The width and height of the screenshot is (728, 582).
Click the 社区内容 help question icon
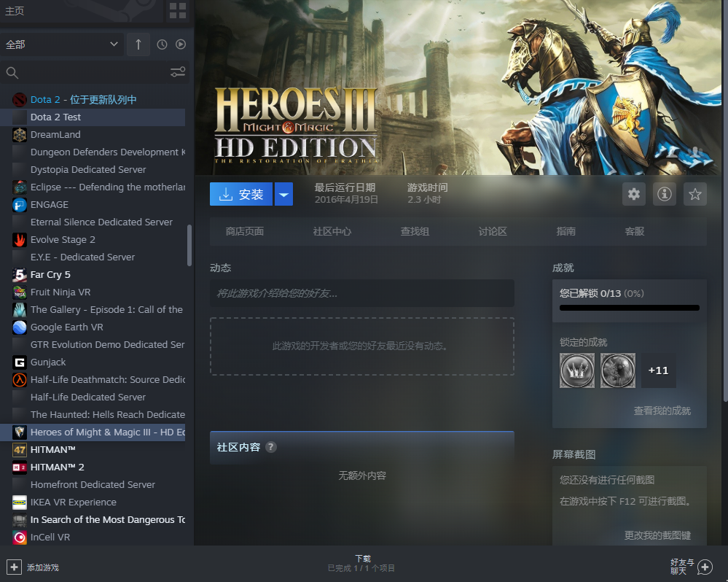point(270,447)
